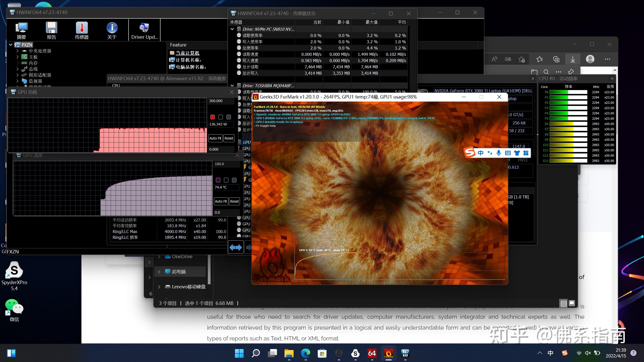Collapse the FXZN root tree node
The image size is (644, 362).
(11, 45)
